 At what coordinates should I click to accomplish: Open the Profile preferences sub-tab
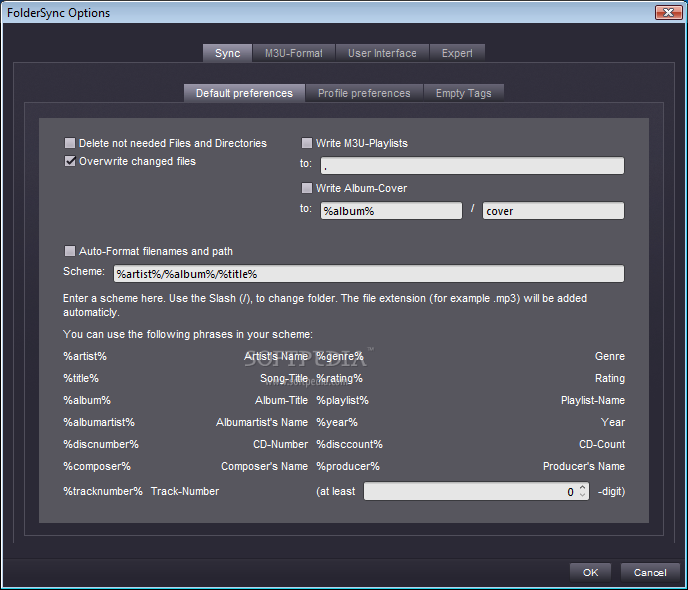click(364, 93)
